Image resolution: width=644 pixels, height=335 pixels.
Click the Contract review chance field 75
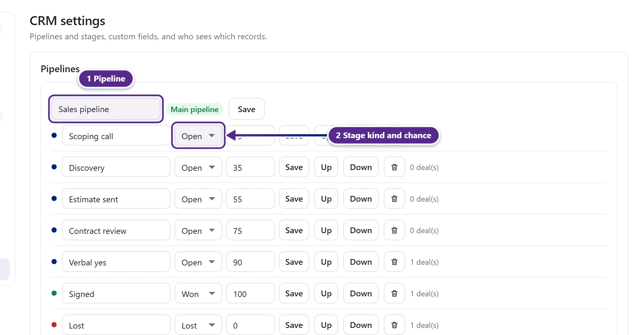[x=250, y=230]
